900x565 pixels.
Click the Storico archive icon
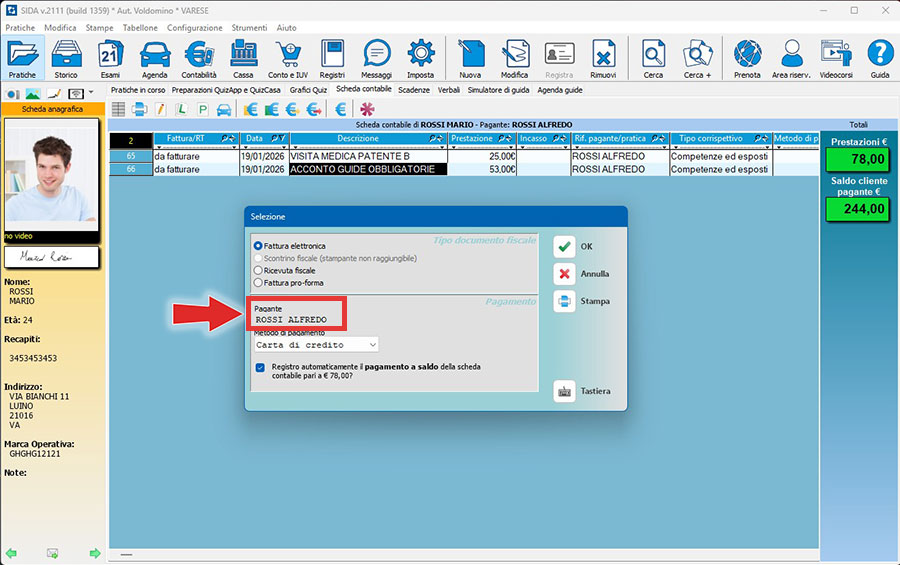(66, 58)
